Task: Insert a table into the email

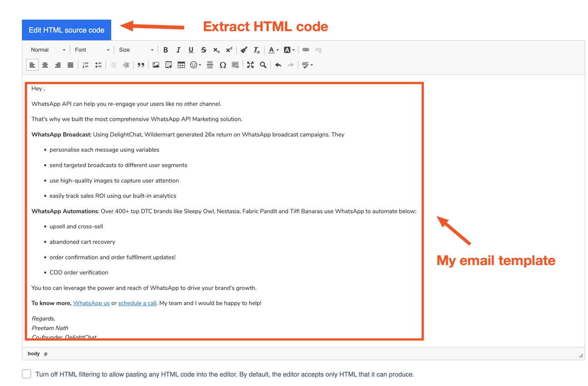Action: point(181,65)
